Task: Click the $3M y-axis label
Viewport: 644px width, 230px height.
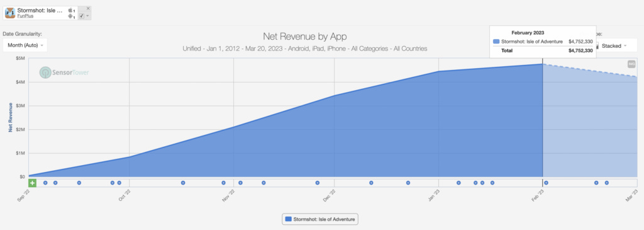Action: point(20,106)
